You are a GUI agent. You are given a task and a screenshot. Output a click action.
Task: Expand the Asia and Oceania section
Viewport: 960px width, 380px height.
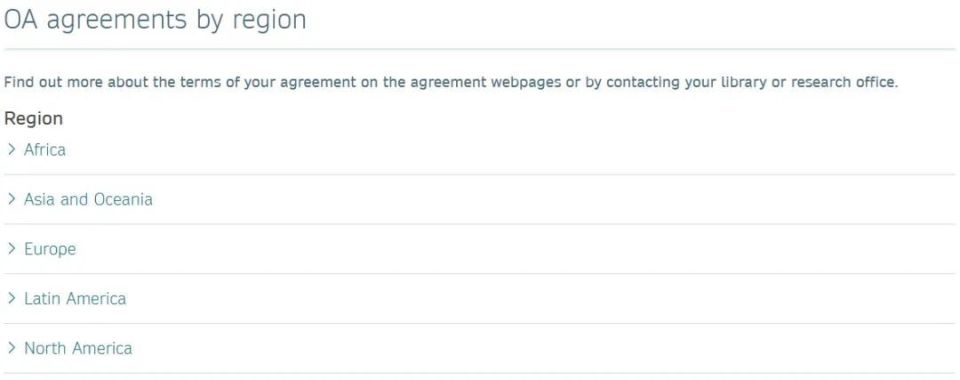(x=479, y=199)
